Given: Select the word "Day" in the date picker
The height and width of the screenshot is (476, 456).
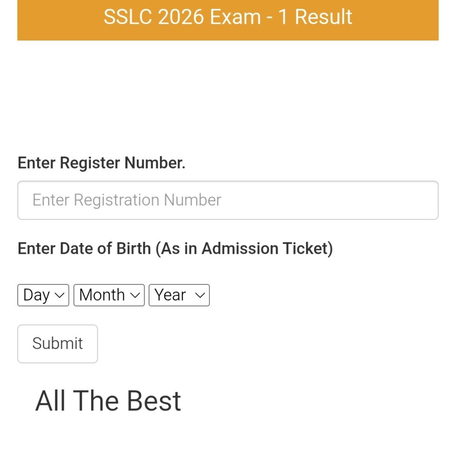Looking at the screenshot, I should point(36,295).
